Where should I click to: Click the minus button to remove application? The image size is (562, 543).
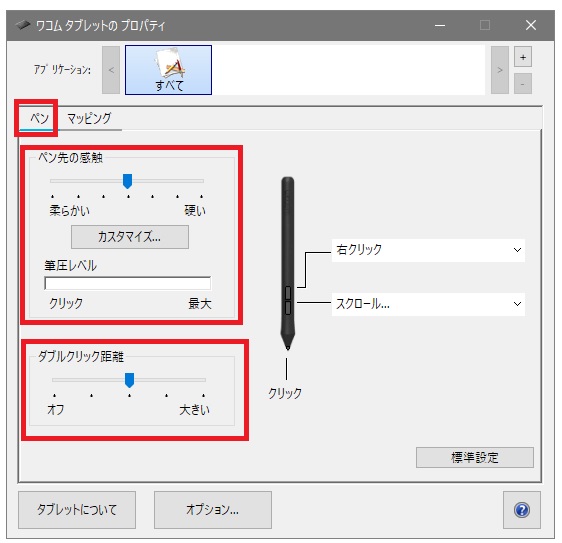523,84
